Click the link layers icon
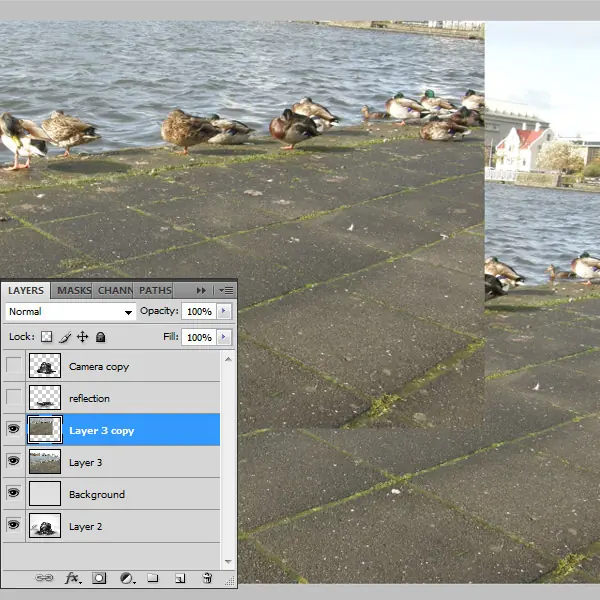 [x=44, y=578]
